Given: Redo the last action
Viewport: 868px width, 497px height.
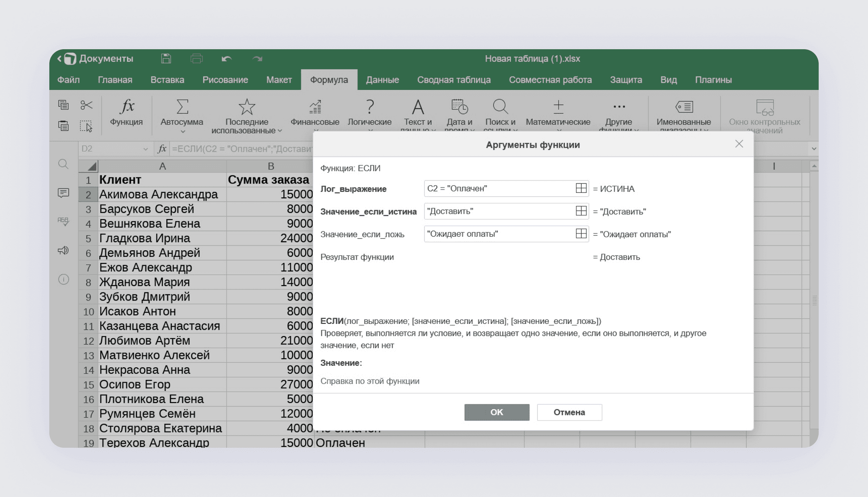Looking at the screenshot, I should (257, 59).
